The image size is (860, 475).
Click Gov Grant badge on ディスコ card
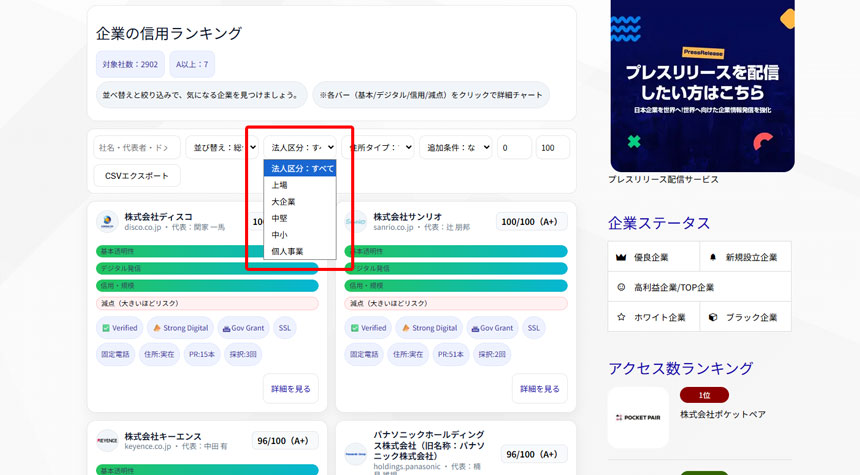point(243,328)
